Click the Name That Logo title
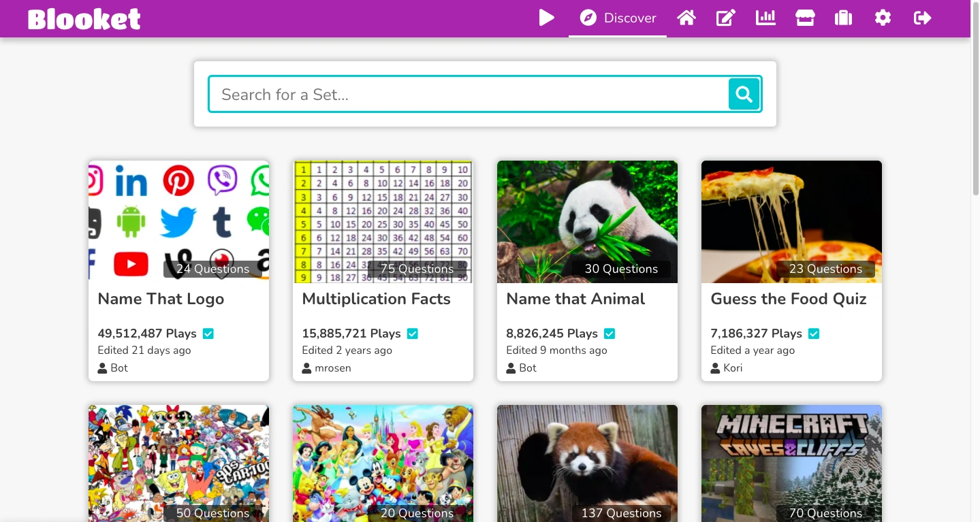This screenshot has width=980, height=522. (x=161, y=299)
